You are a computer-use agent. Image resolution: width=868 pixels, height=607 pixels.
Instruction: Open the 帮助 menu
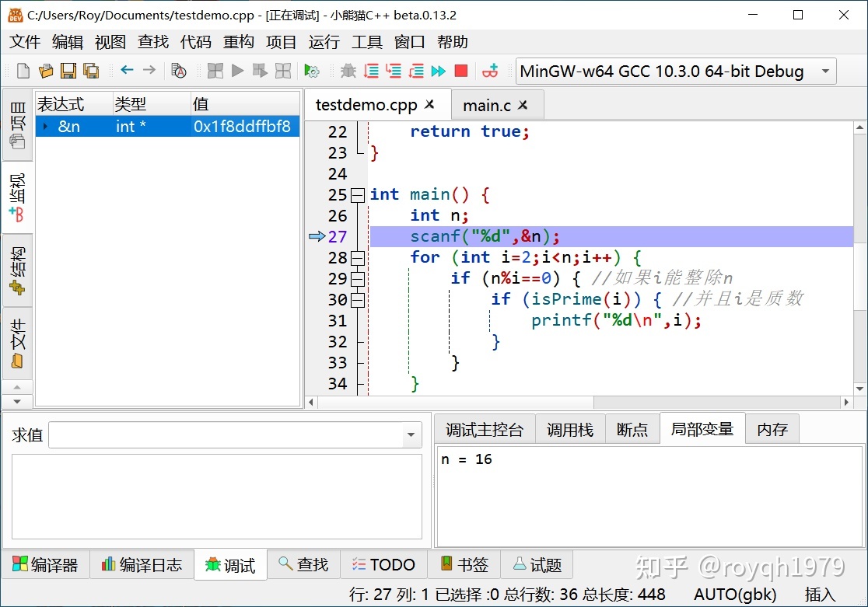click(x=452, y=42)
